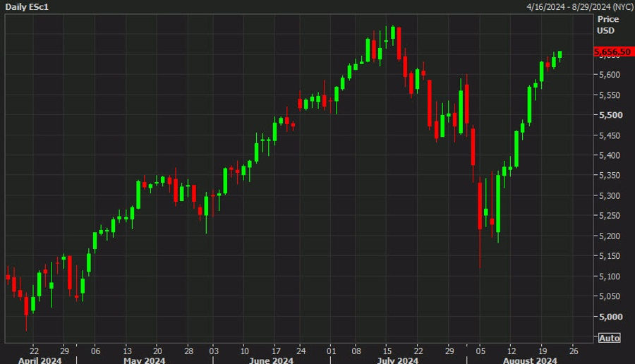
Task: Click the 5,400 price axis label
Action: pyautogui.click(x=610, y=155)
